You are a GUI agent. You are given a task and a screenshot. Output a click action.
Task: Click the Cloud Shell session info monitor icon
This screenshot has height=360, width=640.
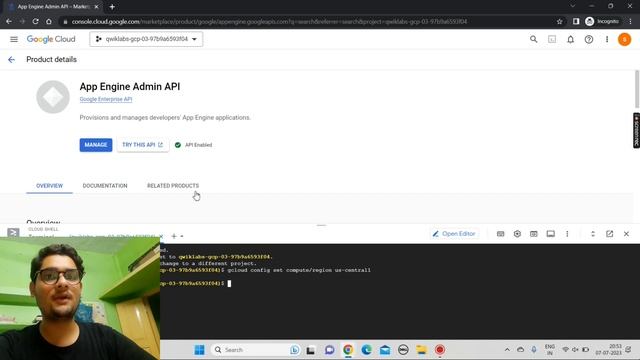pos(551,234)
